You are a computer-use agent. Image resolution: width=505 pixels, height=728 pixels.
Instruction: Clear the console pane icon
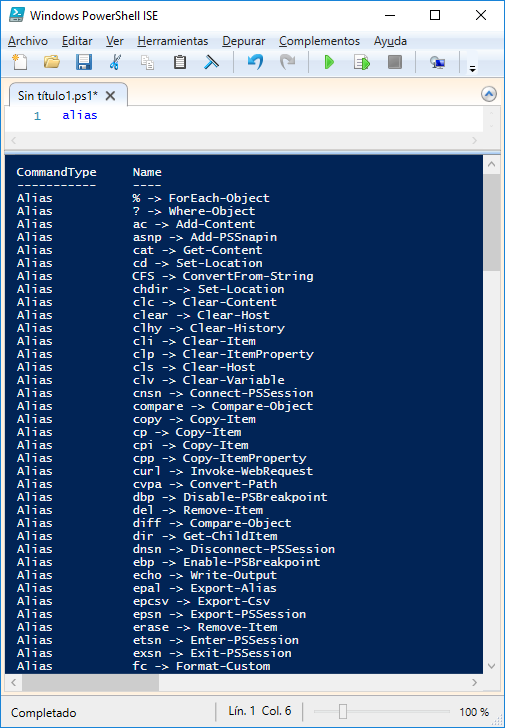click(x=211, y=62)
